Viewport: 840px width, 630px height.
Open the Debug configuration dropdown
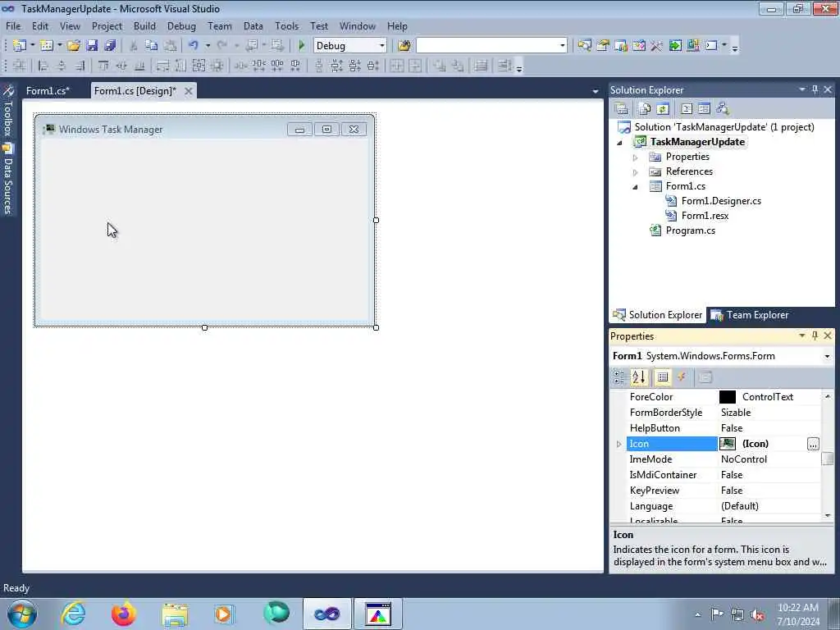[x=382, y=46]
